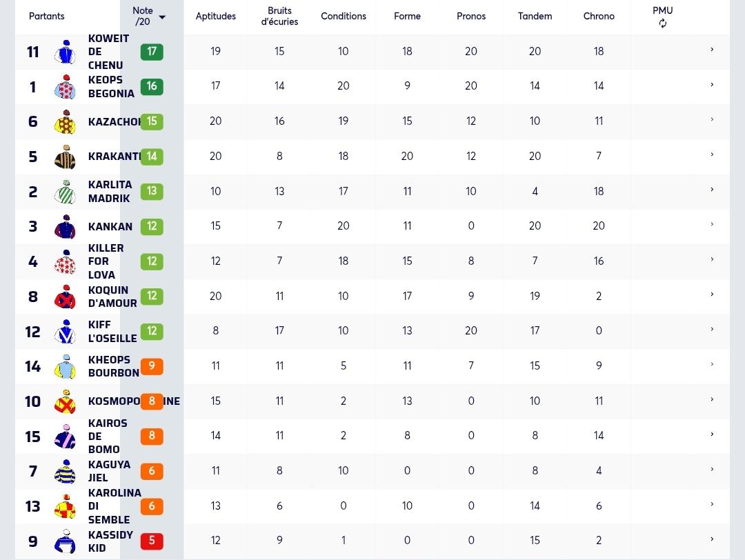
Task: Sort by Note /20 dropdown arrow
Action: (x=162, y=17)
